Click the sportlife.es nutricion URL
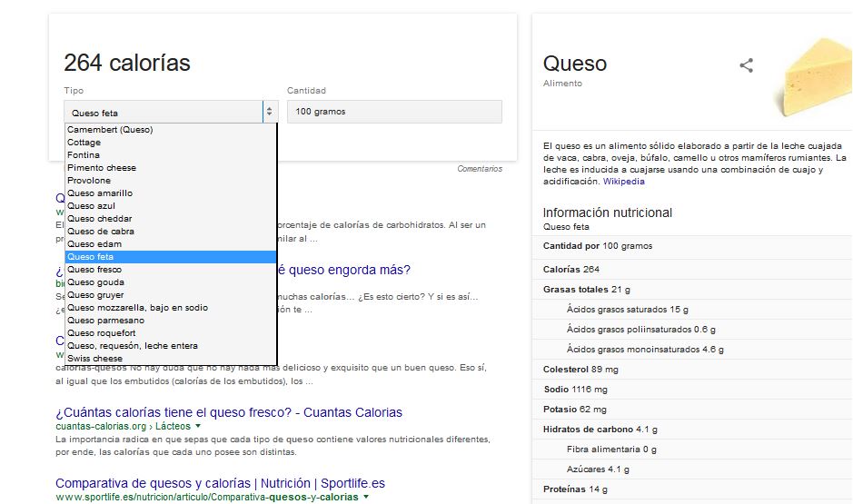The image size is (853, 504). pyautogui.click(x=207, y=497)
